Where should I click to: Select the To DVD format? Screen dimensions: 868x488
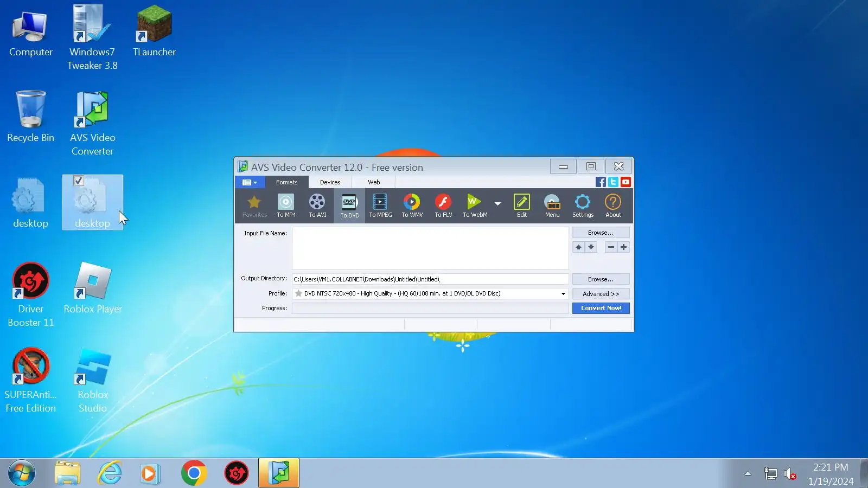(x=349, y=206)
